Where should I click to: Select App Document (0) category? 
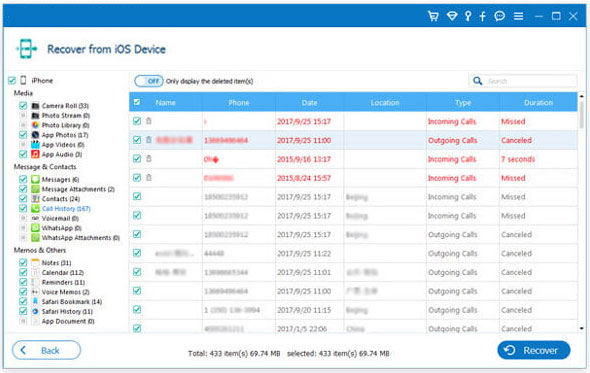pyautogui.click(x=68, y=321)
